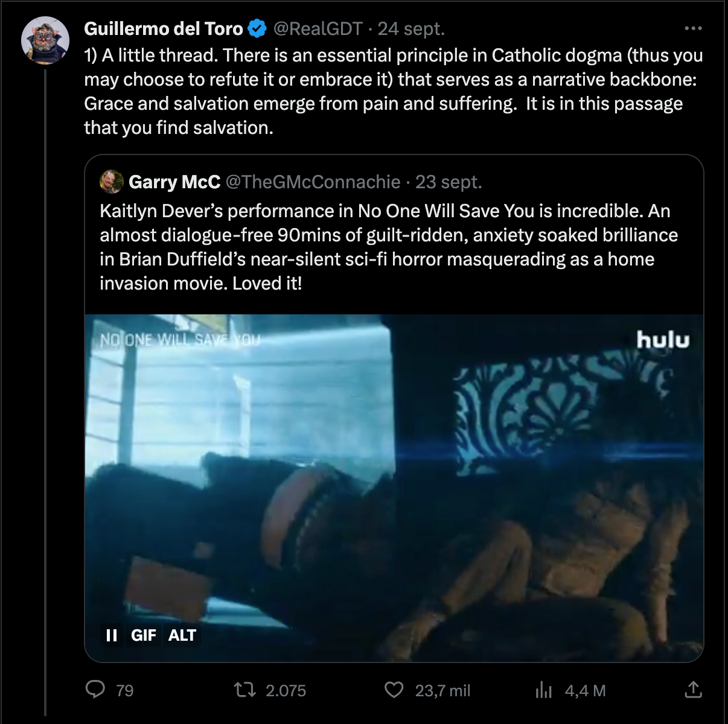Image resolution: width=728 pixels, height=724 pixels.
Task: Click the 23 sept. quoted tweet date
Action: 449,182
